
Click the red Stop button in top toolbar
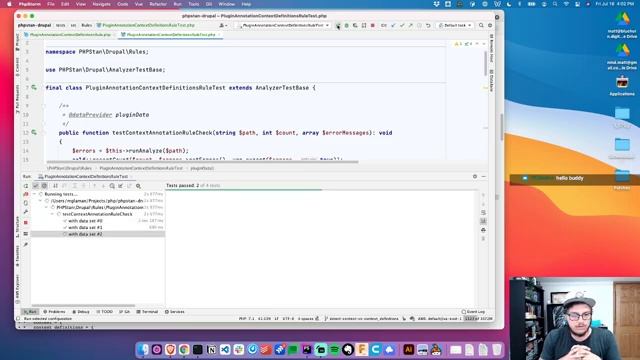click(373, 25)
